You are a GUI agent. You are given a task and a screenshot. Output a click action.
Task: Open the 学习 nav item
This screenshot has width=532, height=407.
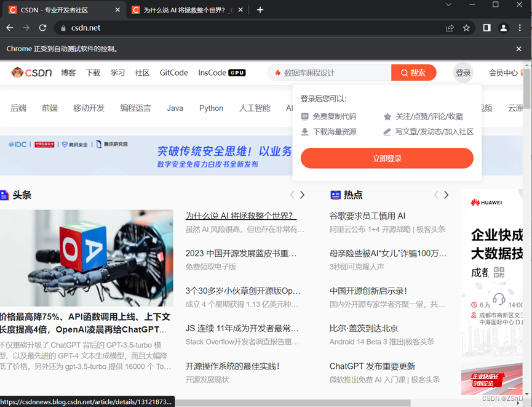117,73
